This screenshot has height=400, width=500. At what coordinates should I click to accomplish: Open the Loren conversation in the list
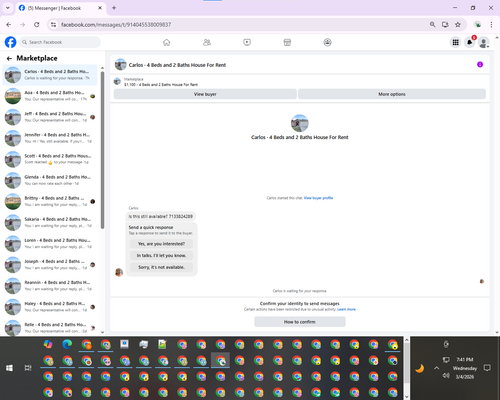tap(50, 243)
